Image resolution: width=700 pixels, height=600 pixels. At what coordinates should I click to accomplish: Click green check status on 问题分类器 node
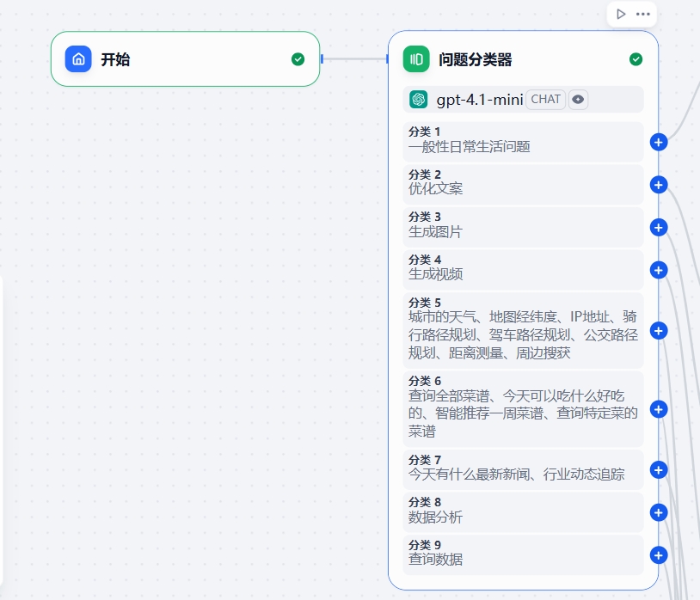click(x=636, y=59)
